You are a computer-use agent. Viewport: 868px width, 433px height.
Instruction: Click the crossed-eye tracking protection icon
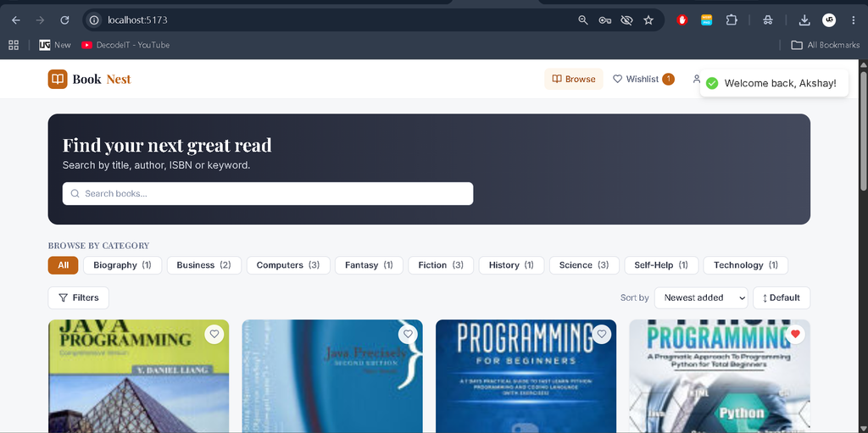coord(626,20)
